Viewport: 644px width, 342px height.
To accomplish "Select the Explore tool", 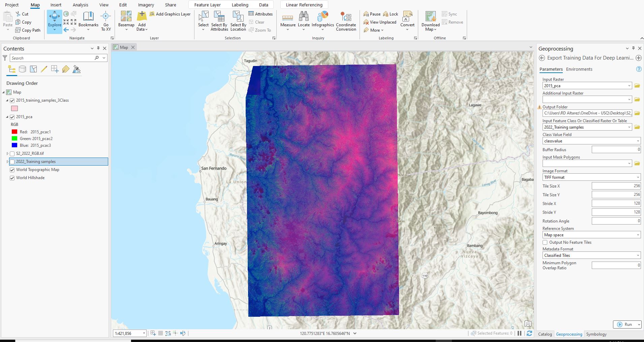I will (54, 20).
